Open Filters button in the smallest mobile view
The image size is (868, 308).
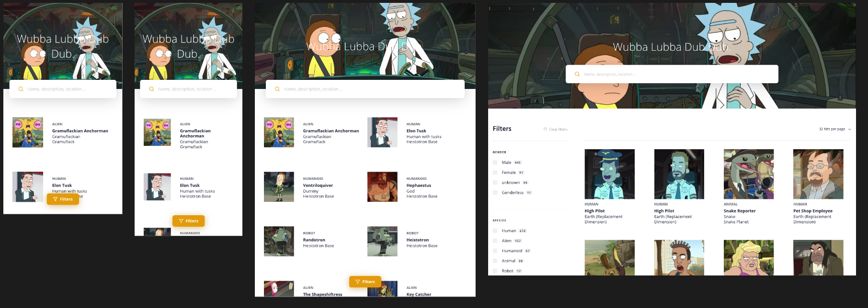pyautogui.click(x=63, y=199)
